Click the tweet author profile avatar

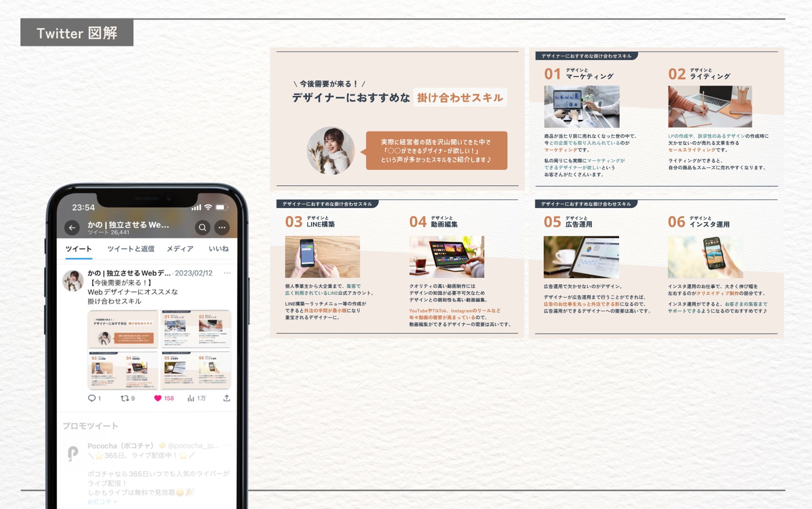click(73, 281)
